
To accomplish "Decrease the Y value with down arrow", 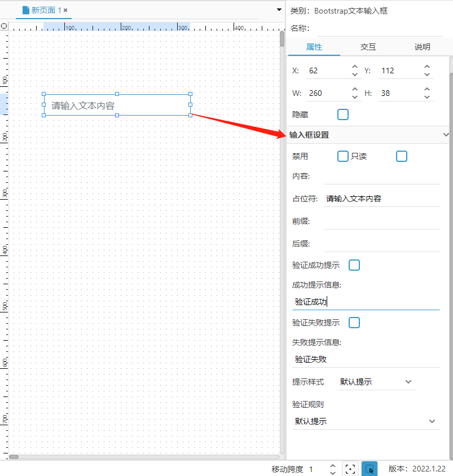I will pyautogui.click(x=427, y=74).
